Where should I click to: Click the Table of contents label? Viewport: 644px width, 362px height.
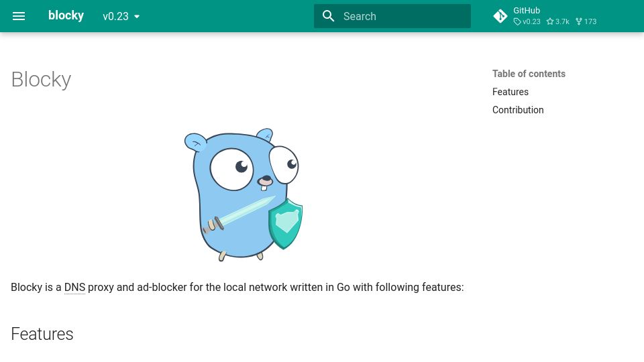click(x=529, y=74)
